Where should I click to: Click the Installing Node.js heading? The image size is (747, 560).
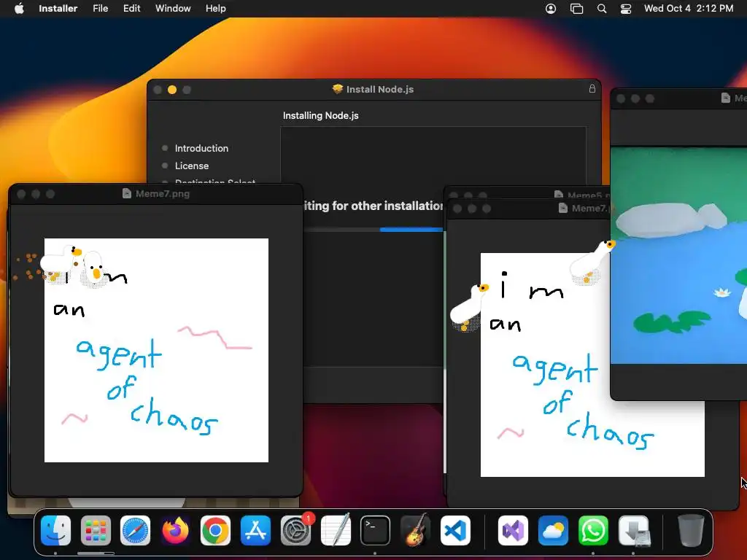(321, 116)
